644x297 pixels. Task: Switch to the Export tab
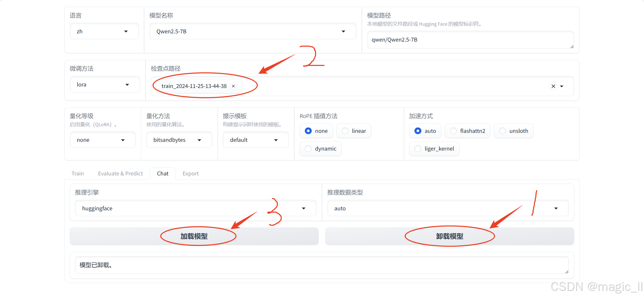[191, 173]
